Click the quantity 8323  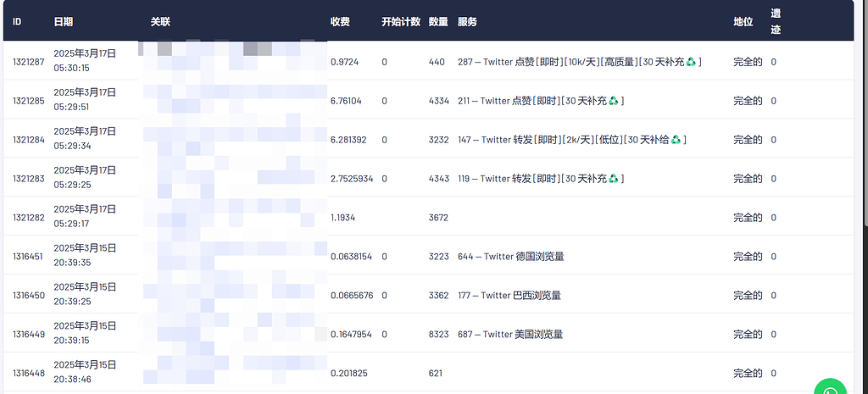click(x=439, y=334)
